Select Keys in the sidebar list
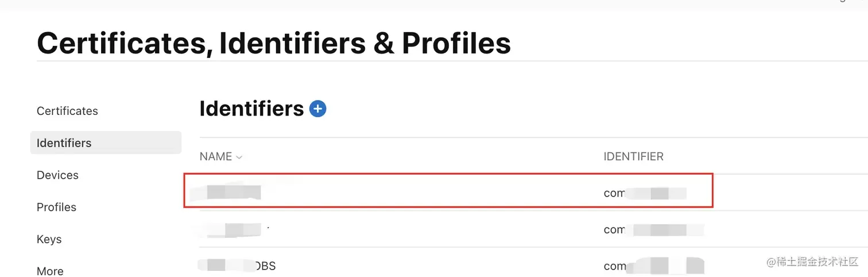This screenshot has height=277, width=868. pyautogui.click(x=49, y=239)
